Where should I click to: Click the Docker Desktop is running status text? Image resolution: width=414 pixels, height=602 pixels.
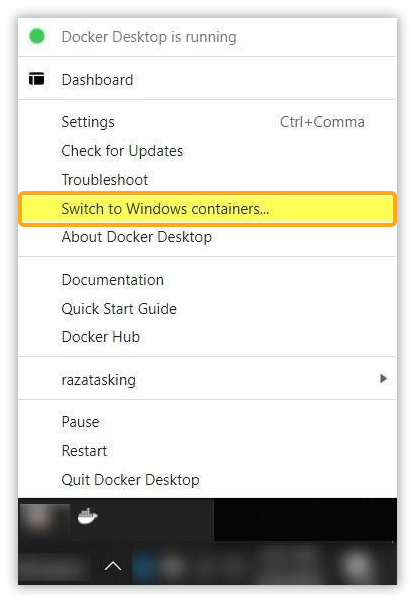click(x=149, y=37)
